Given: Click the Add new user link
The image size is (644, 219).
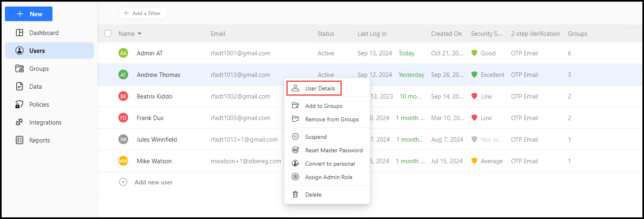Looking at the screenshot, I should pos(153,182).
